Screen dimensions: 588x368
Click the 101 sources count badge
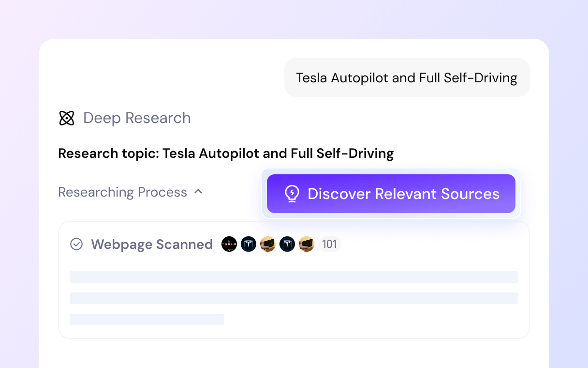tap(330, 244)
